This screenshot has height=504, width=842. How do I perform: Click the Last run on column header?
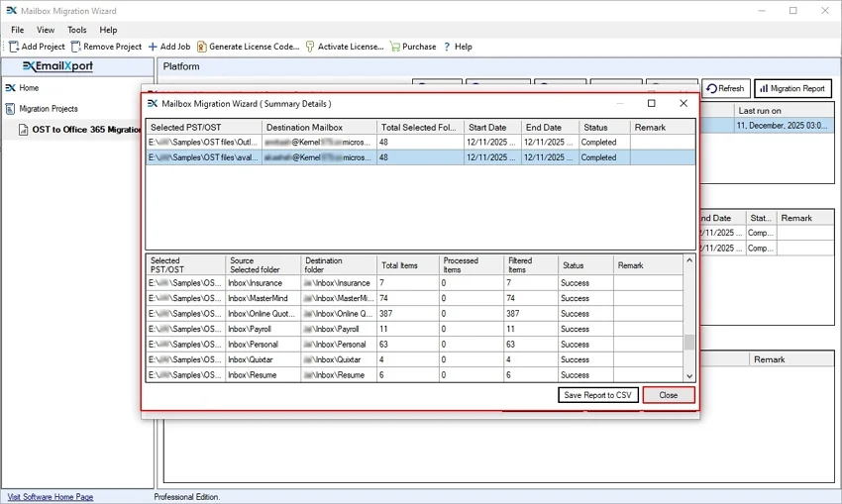pyautogui.click(x=784, y=111)
